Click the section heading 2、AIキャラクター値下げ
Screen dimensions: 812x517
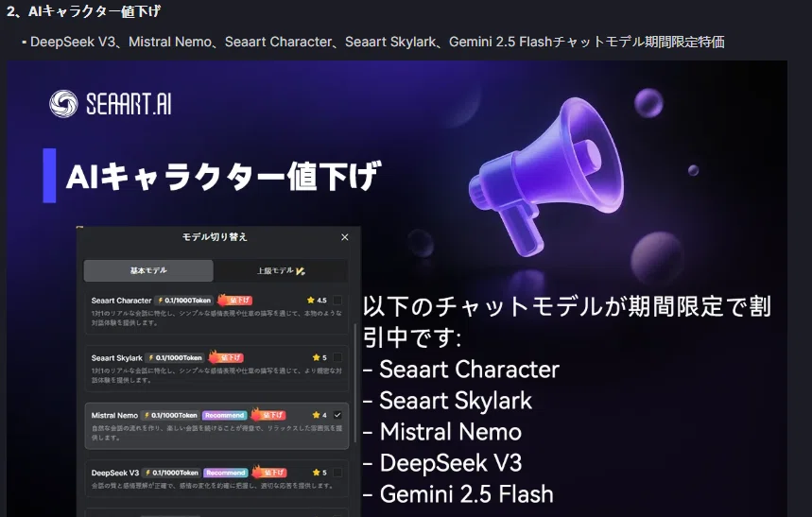coord(84,11)
